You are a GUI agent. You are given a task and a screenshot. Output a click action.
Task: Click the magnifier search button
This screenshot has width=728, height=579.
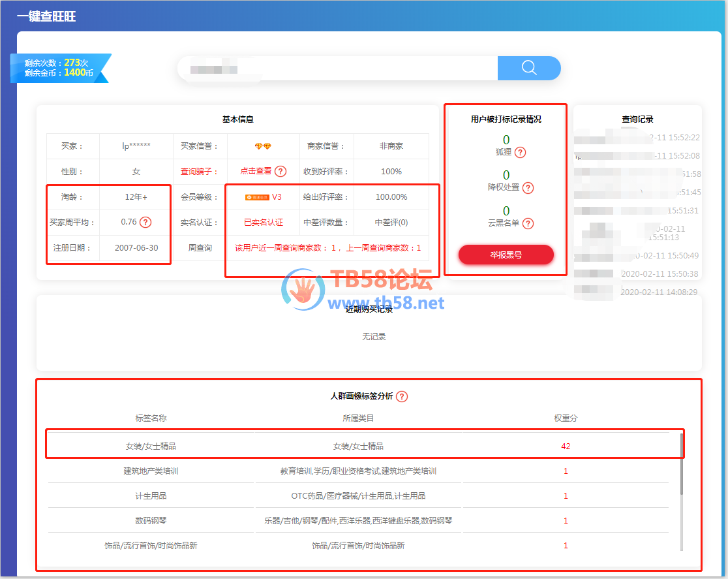[529, 68]
